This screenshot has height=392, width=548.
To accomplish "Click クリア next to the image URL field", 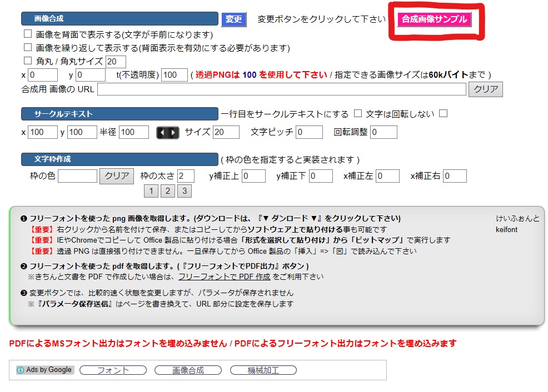I will 486,88.
